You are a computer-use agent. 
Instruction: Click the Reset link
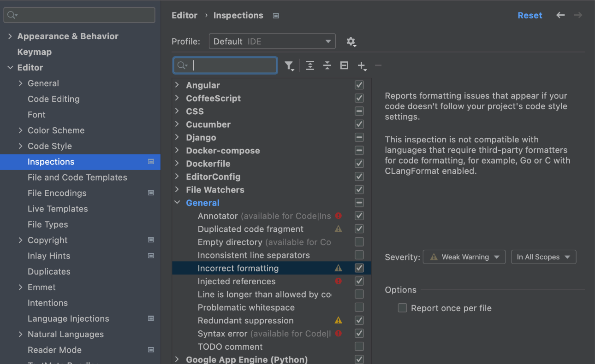point(530,15)
